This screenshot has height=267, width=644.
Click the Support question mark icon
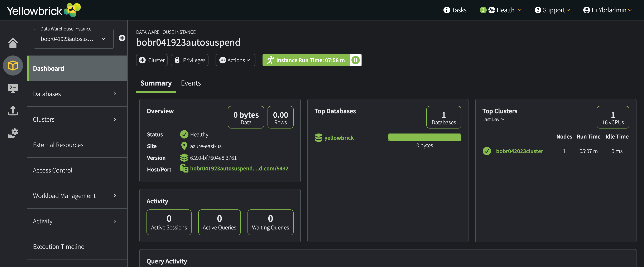(x=538, y=10)
